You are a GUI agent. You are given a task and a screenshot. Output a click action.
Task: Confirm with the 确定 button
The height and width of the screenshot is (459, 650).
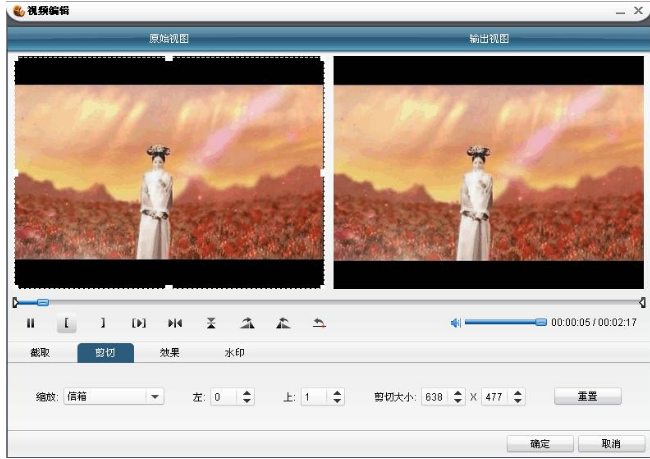tap(540, 444)
